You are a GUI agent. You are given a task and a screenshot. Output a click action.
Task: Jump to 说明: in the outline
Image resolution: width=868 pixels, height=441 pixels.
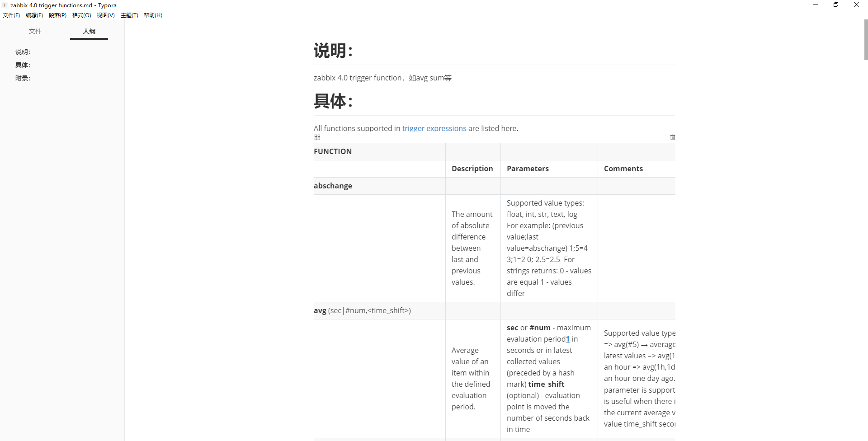pos(23,52)
